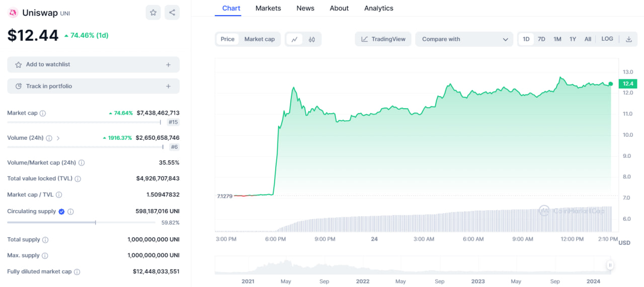Viewport: 644px width, 287px height.
Task: Download chart data via download icon
Action: 628,39
